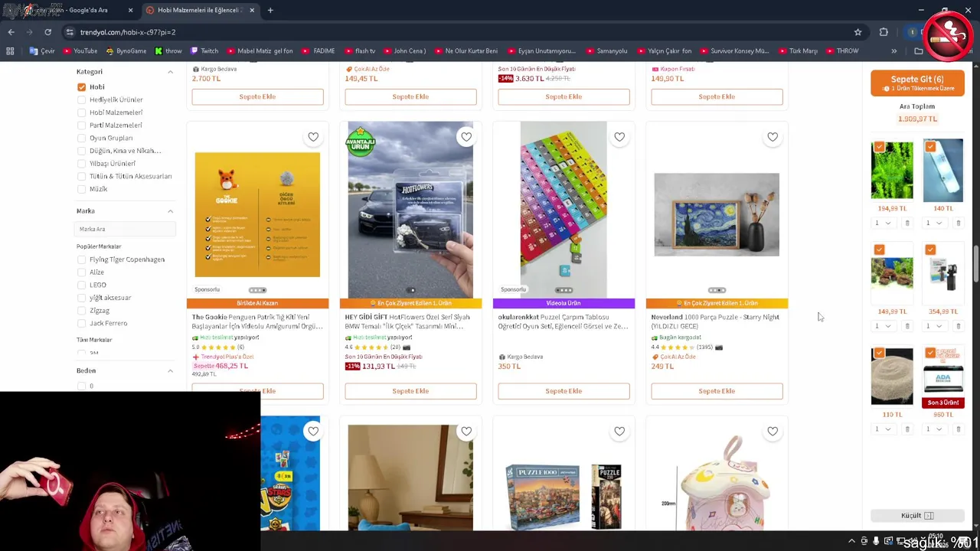Viewport: 980px width, 551px height.
Task: Favorite the Puzzle 1000 box product
Action: point(619,432)
